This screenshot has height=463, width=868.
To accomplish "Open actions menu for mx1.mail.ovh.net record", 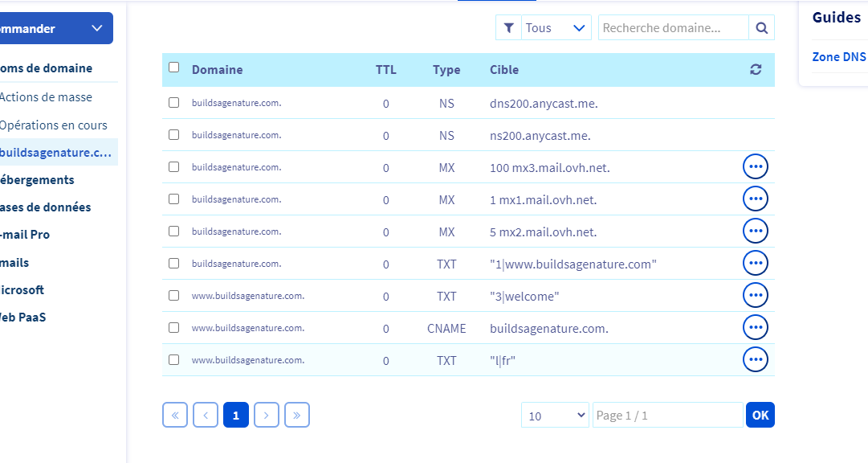I will coord(755,199).
